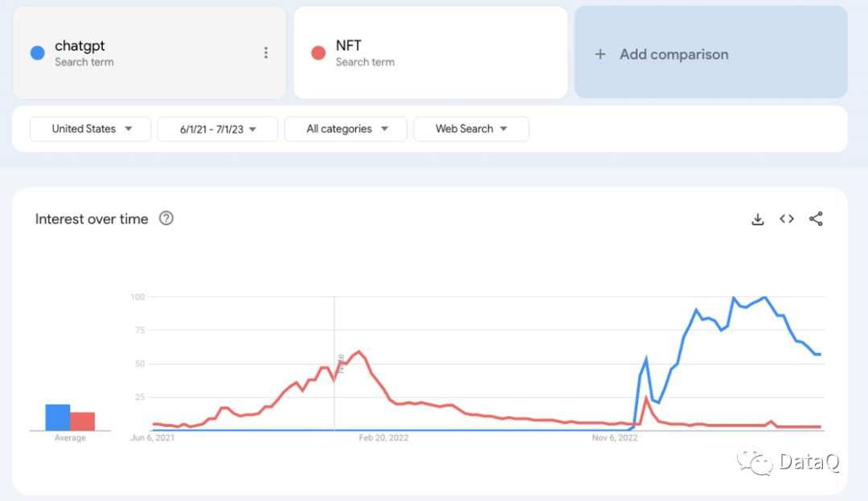Open the United States region dropdown

[x=90, y=129]
